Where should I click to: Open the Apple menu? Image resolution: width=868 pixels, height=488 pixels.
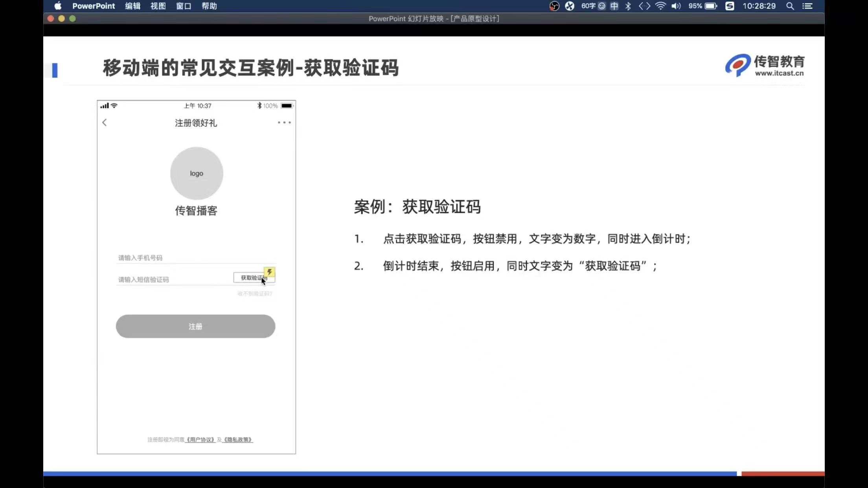tap(58, 6)
